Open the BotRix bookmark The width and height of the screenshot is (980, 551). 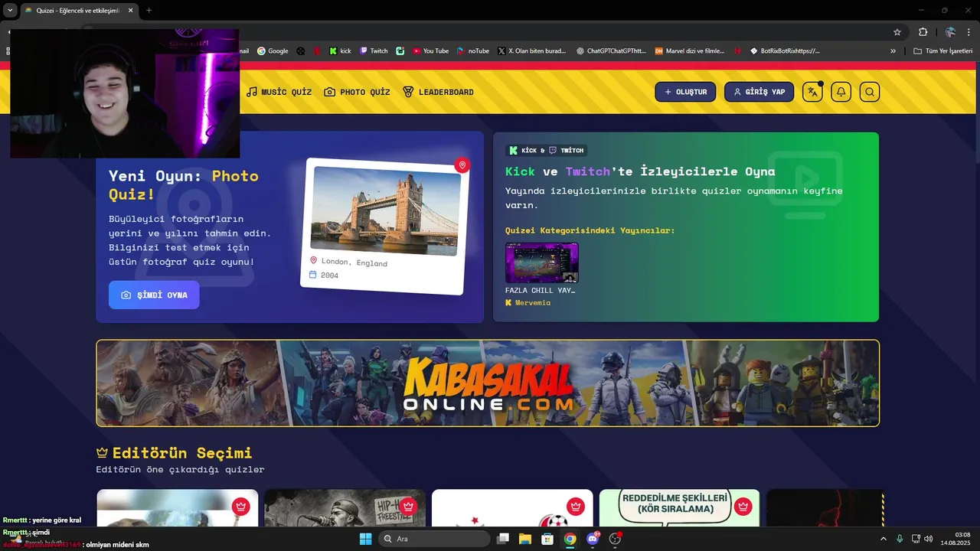[x=785, y=51]
